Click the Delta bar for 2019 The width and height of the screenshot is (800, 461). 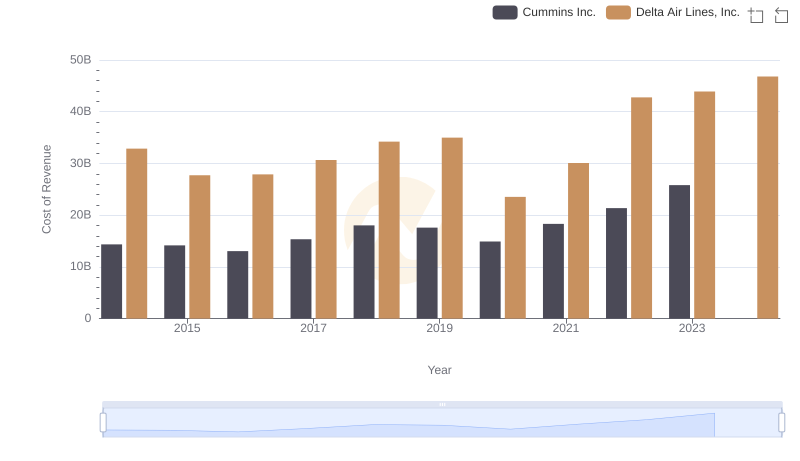click(x=452, y=228)
